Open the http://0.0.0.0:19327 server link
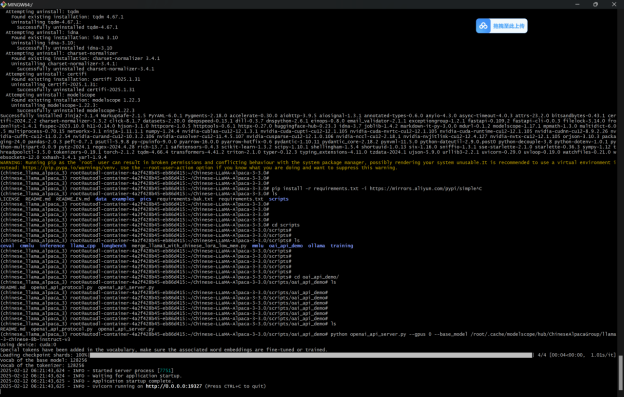The image size is (625, 397). coord(174,386)
